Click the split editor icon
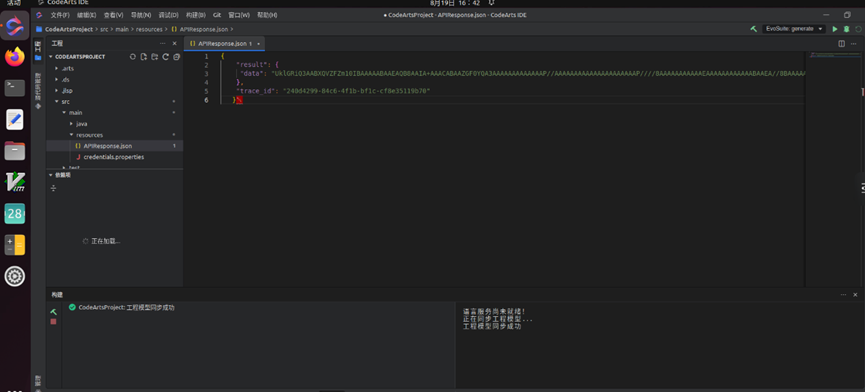The image size is (865, 392). 841,44
